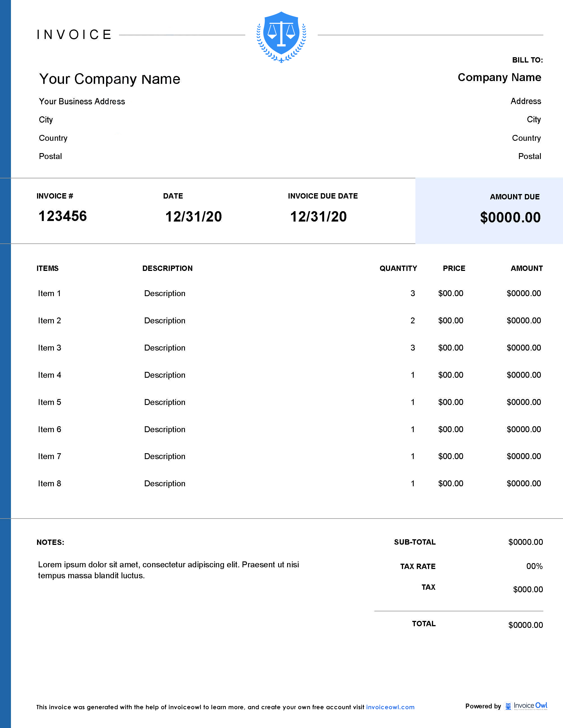The image size is (563, 728).
Task: Open the invoiceowl.com link
Action: click(x=390, y=707)
